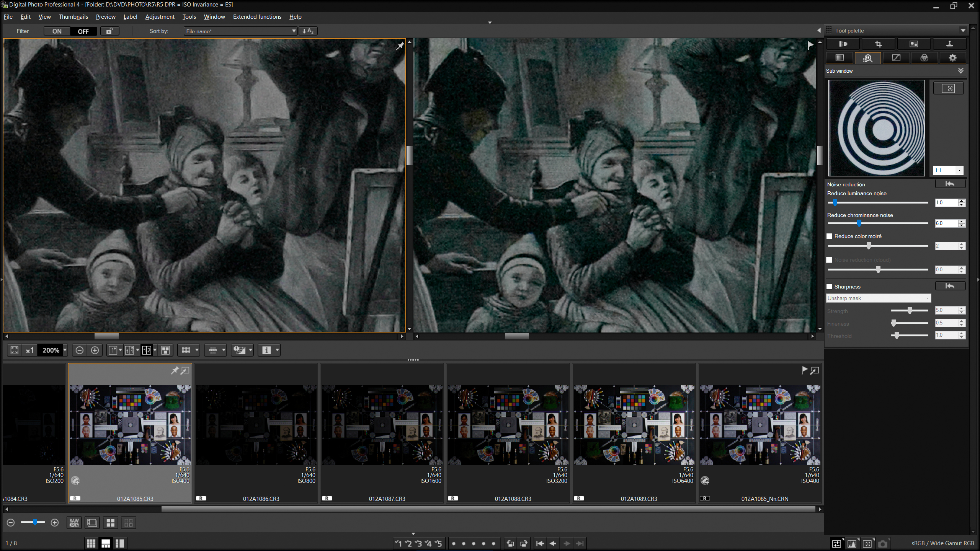Toggle the grid overlay icon
The image size is (980, 551).
(x=186, y=350)
